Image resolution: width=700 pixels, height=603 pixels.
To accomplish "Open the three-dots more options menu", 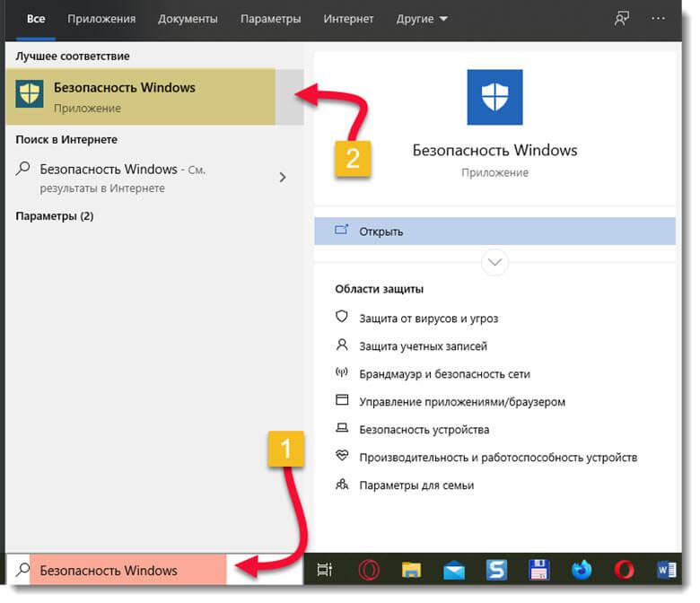I will click(658, 18).
